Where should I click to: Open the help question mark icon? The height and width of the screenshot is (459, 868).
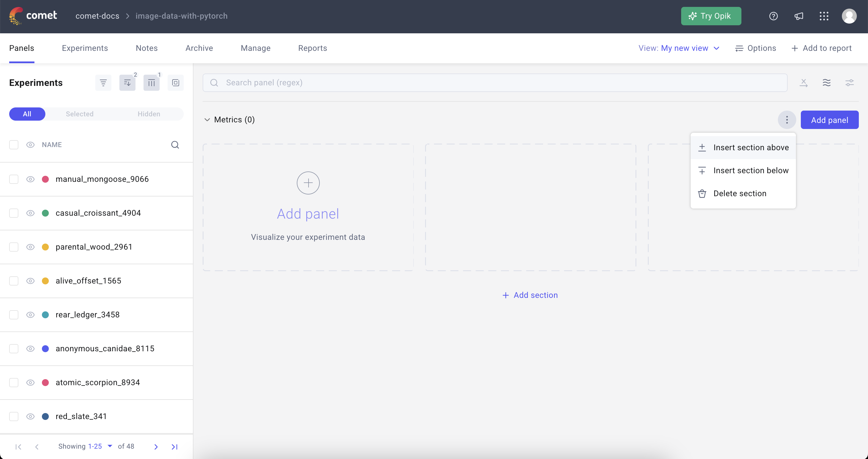click(773, 16)
